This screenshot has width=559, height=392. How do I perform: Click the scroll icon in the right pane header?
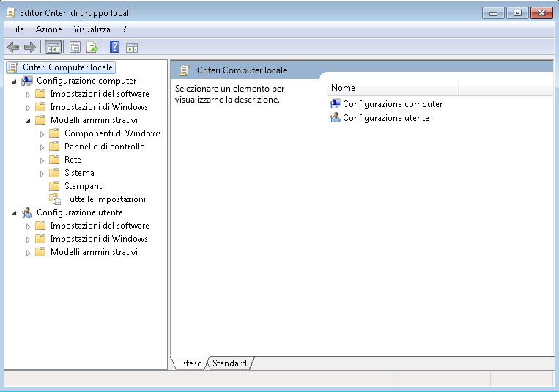point(185,70)
